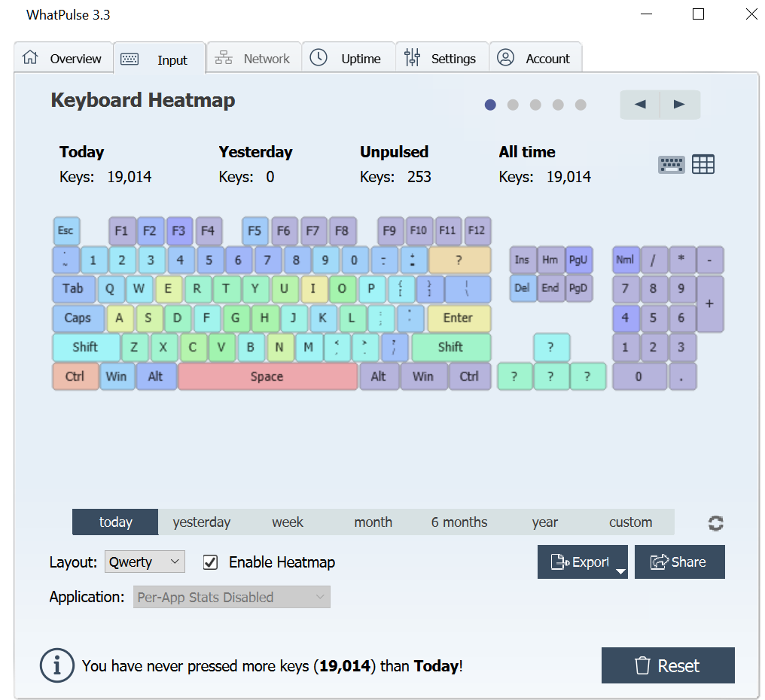
Task: Click the previous page arrow button
Action: pos(639,105)
